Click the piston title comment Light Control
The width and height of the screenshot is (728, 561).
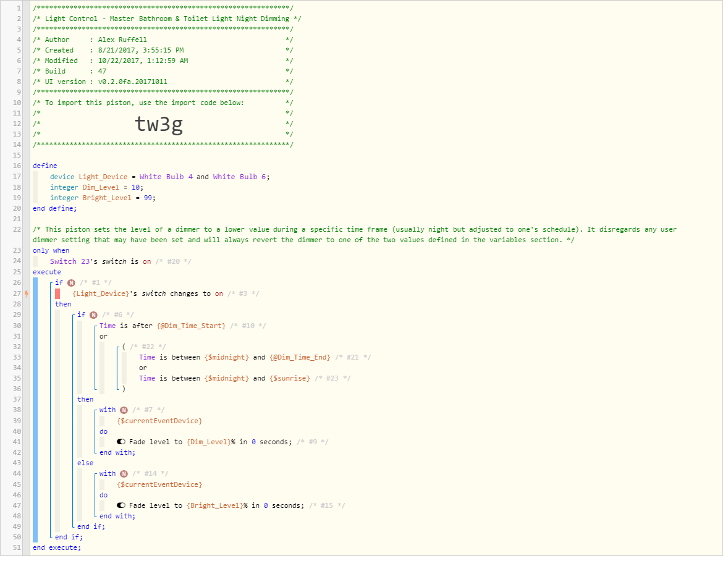pos(167,19)
